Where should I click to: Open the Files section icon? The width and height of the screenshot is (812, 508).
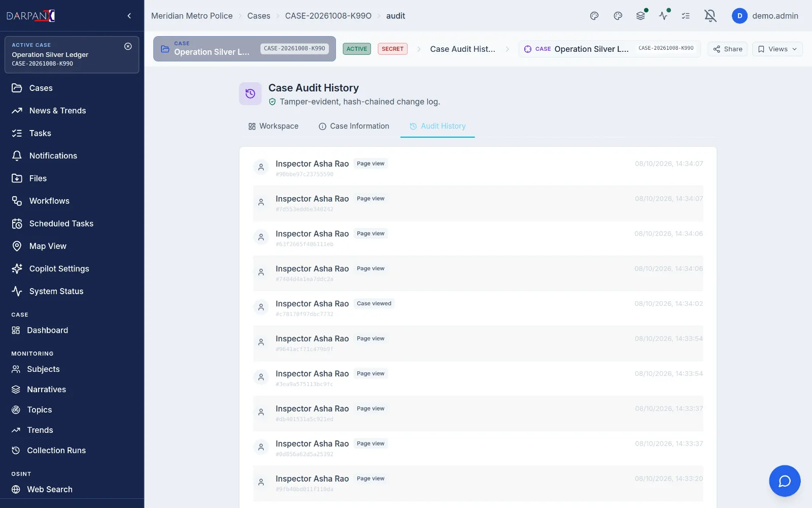[x=17, y=178]
